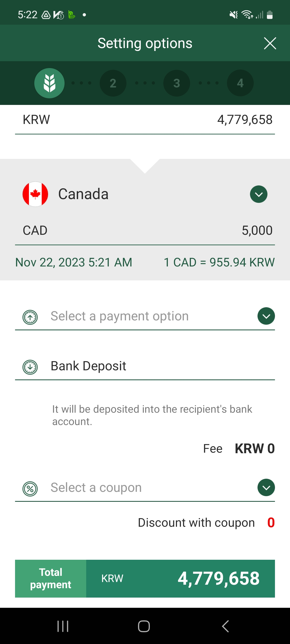Open the recent apps navigation icon
The width and height of the screenshot is (290, 644).
63,626
